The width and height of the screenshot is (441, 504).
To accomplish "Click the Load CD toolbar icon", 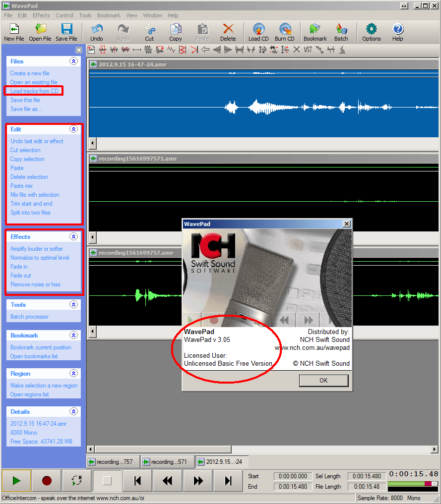I will click(x=258, y=33).
